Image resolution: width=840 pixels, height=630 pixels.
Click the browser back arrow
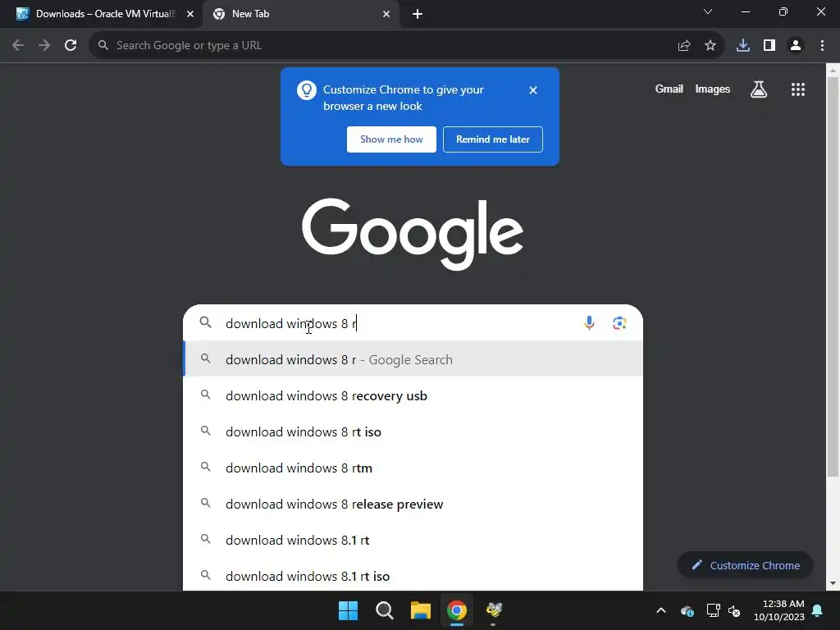pyautogui.click(x=18, y=46)
